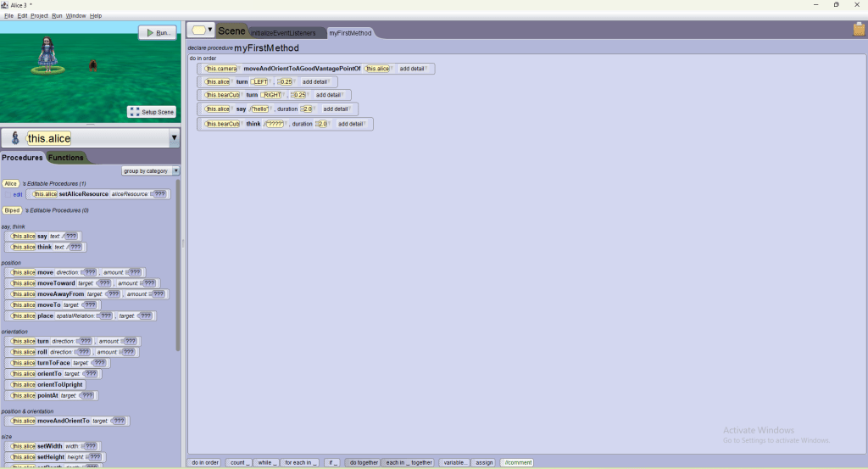Open the Project menu

tap(39, 15)
